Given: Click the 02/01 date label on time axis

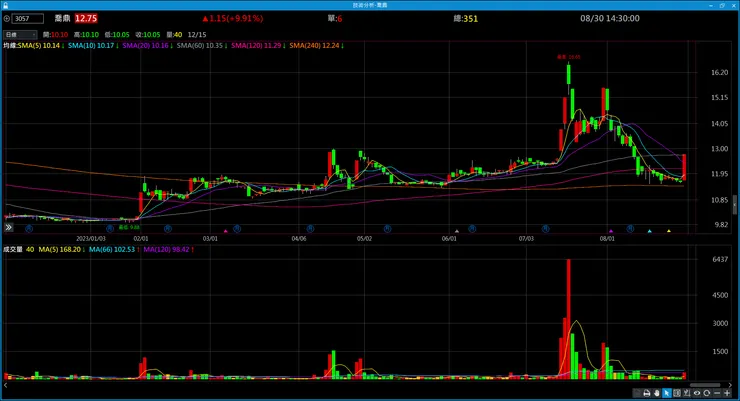Looking at the screenshot, I should click(141, 239).
